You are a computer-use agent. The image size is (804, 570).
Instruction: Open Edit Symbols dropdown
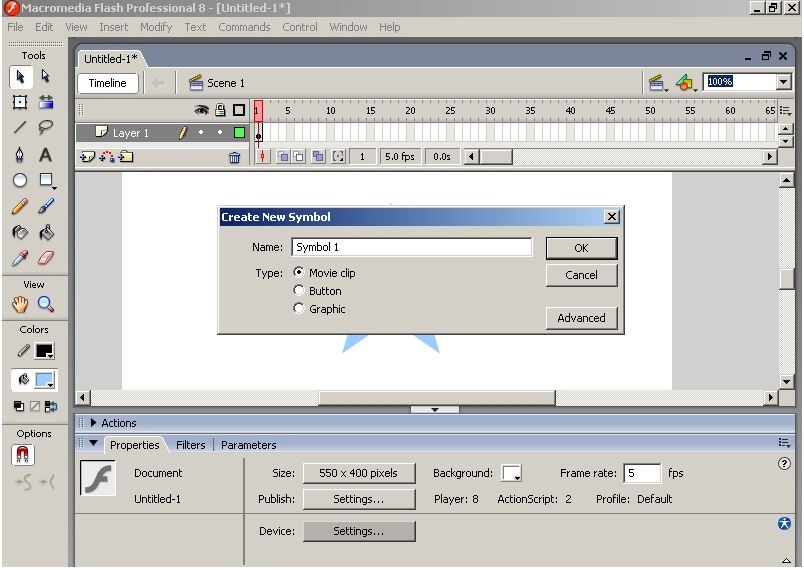click(x=686, y=83)
